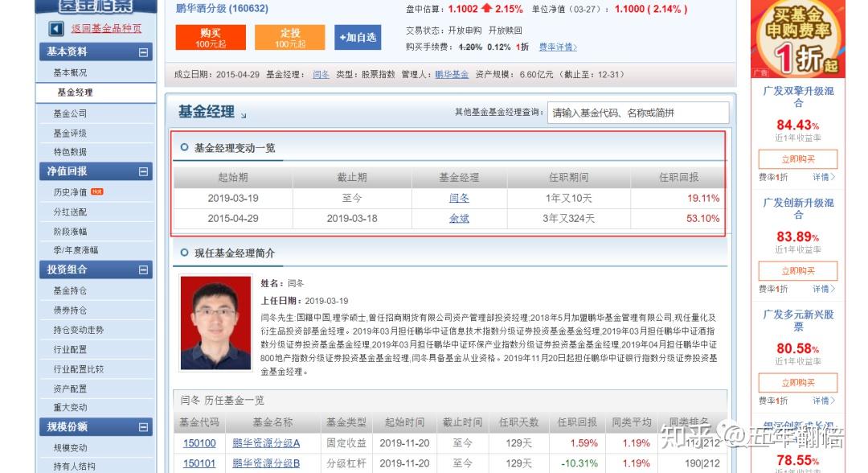The image size is (868, 473).
Task: Click the circle bullet icon beside 基金经理变动一览
Action: pyautogui.click(x=184, y=147)
